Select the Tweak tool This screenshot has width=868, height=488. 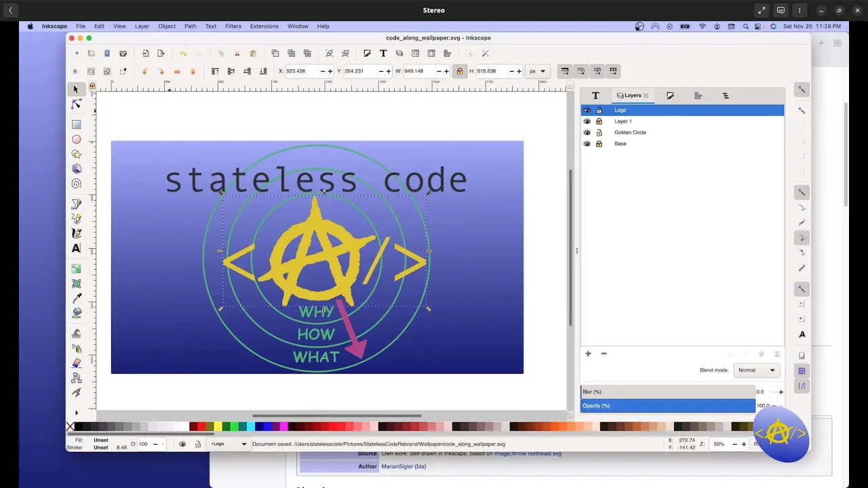(x=76, y=333)
